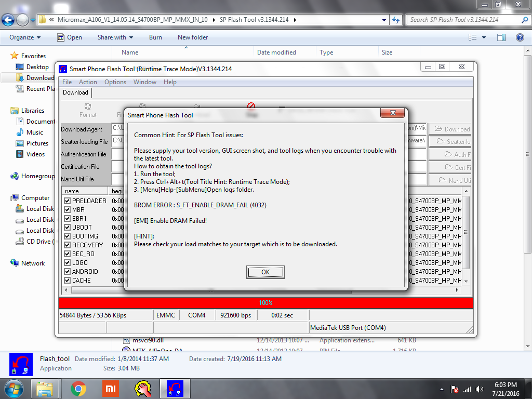Select the Download tab
Viewport: 532px width, 399px height.
(x=75, y=92)
